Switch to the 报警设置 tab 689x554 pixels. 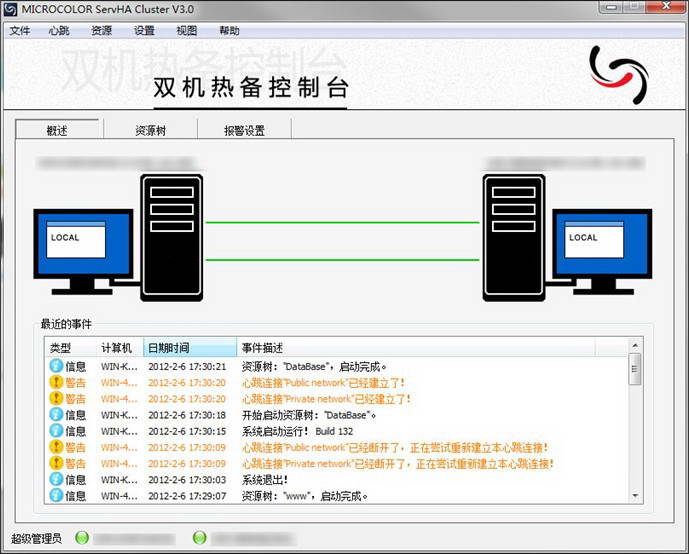244,130
